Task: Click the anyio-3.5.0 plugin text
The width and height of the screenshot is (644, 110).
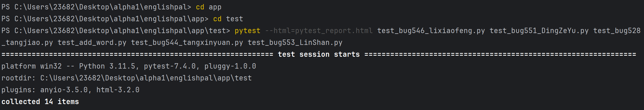Action: 64,90
